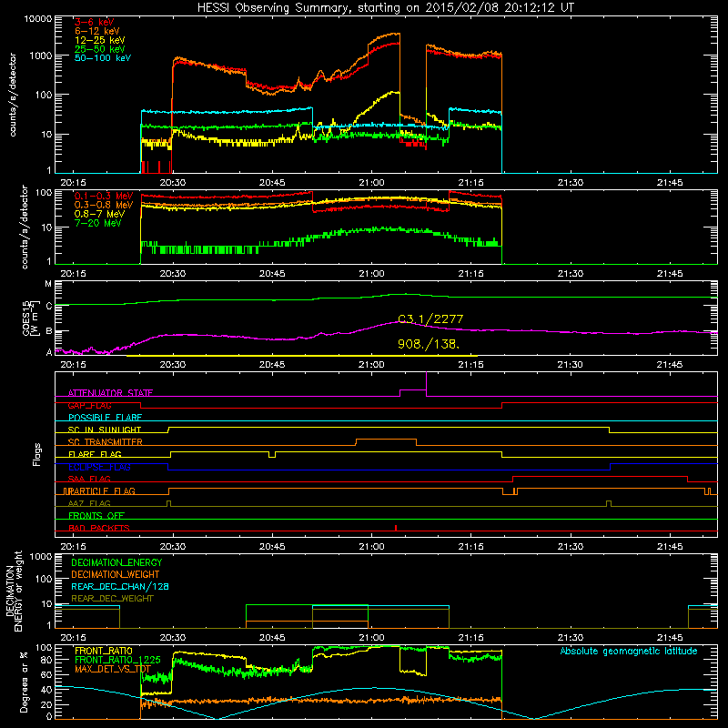
Task: Select the 50-100 keV legend label
Action: tap(102, 57)
